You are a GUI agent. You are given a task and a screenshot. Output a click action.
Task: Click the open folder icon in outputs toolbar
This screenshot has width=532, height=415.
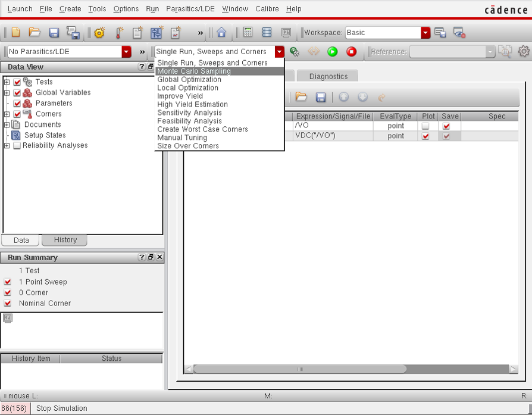tap(301, 97)
